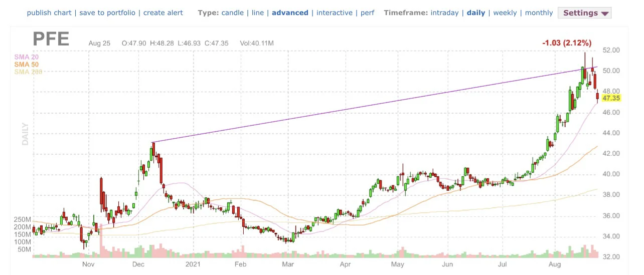
Task: Click the Nov date axis label
Action: [x=88, y=263]
